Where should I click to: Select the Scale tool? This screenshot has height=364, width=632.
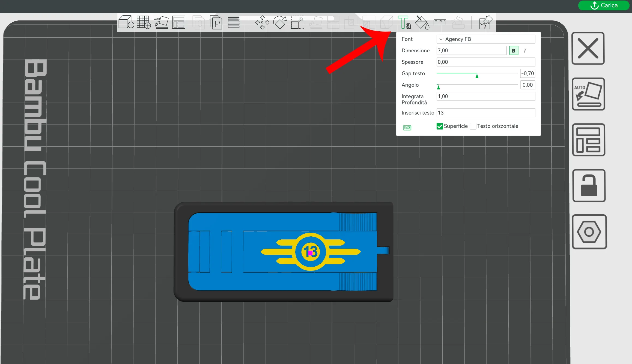(297, 22)
